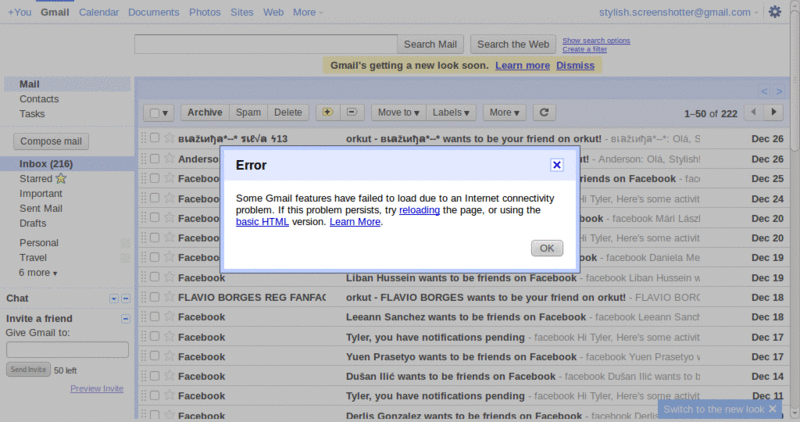
Task: Tick the Liban Hussein email checkbox
Action: click(x=155, y=277)
